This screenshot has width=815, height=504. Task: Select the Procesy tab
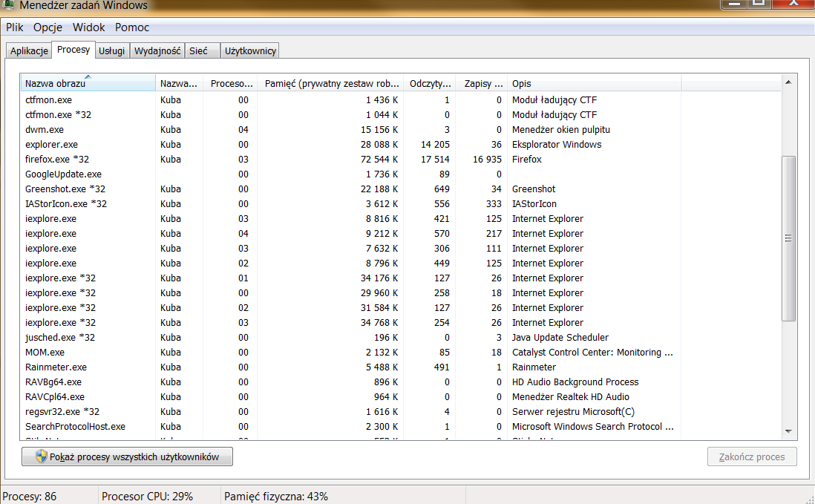click(73, 50)
